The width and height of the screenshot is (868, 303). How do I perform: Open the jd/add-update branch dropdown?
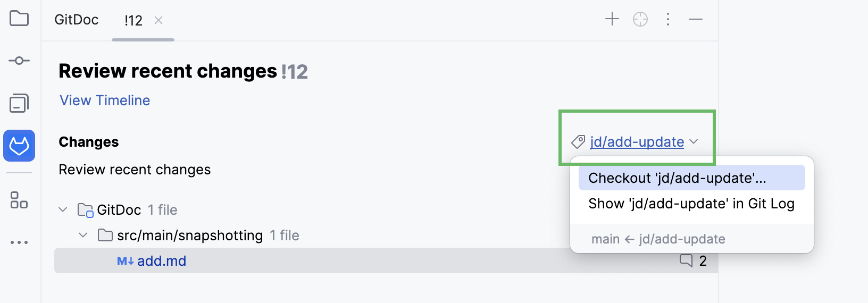637,142
